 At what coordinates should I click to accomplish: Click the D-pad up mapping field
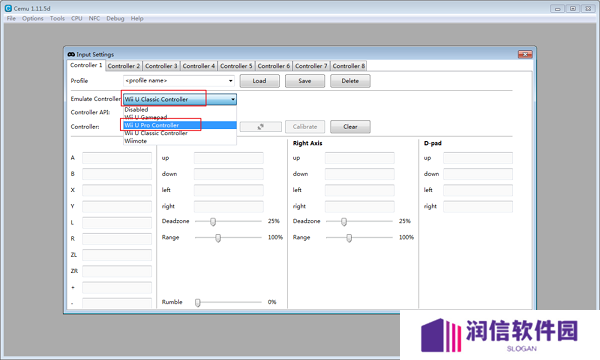tap(478, 158)
